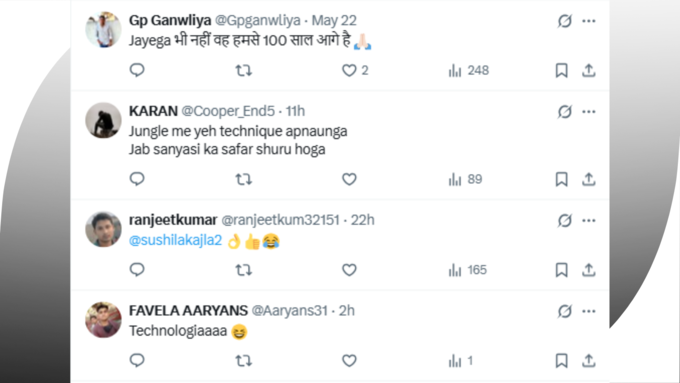This screenshot has height=383, width=680.
Task: Open more options for KARAN's tweet
Action: coord(588,111)
